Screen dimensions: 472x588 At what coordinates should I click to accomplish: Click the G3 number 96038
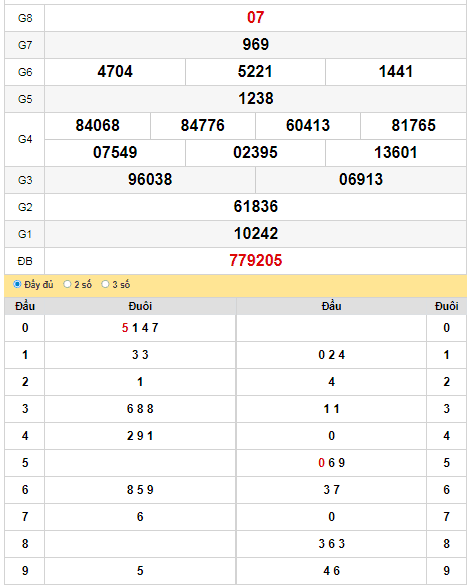(150, 180)
